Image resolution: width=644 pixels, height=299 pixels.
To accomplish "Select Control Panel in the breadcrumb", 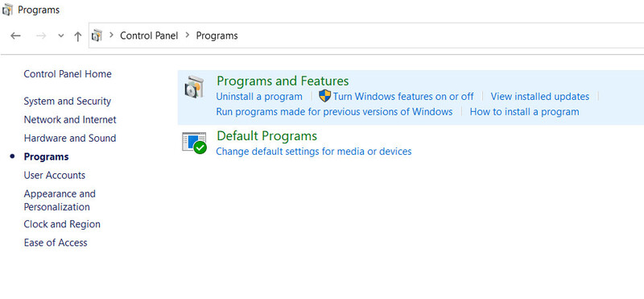I will pyautogui.click(x=149, y=35).
